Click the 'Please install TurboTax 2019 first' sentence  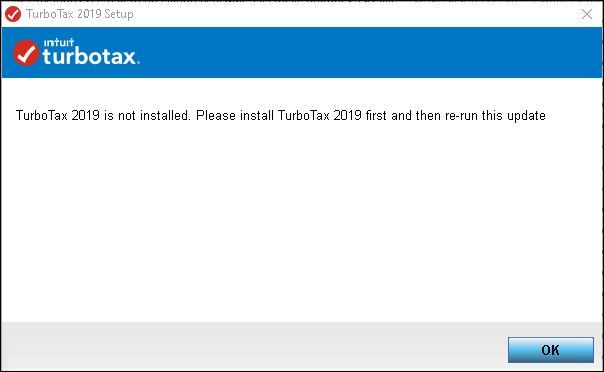[291, 116]
